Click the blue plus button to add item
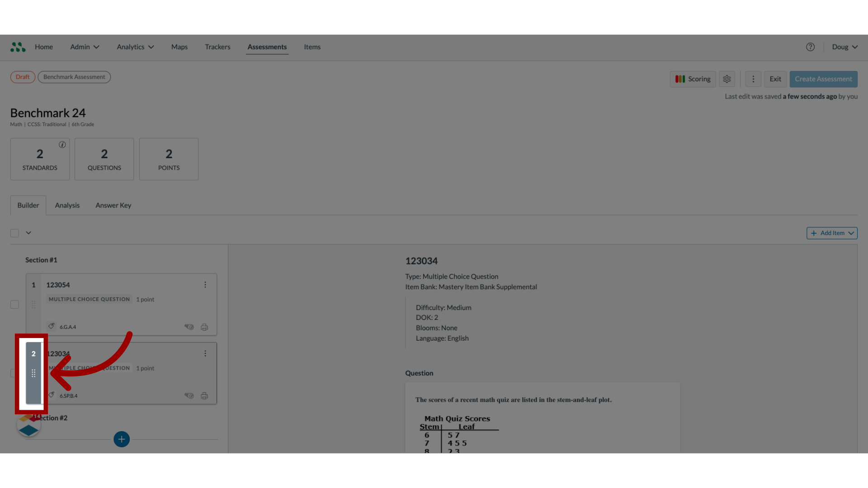This screenshot has height=488, width=868. coord(121,439)
